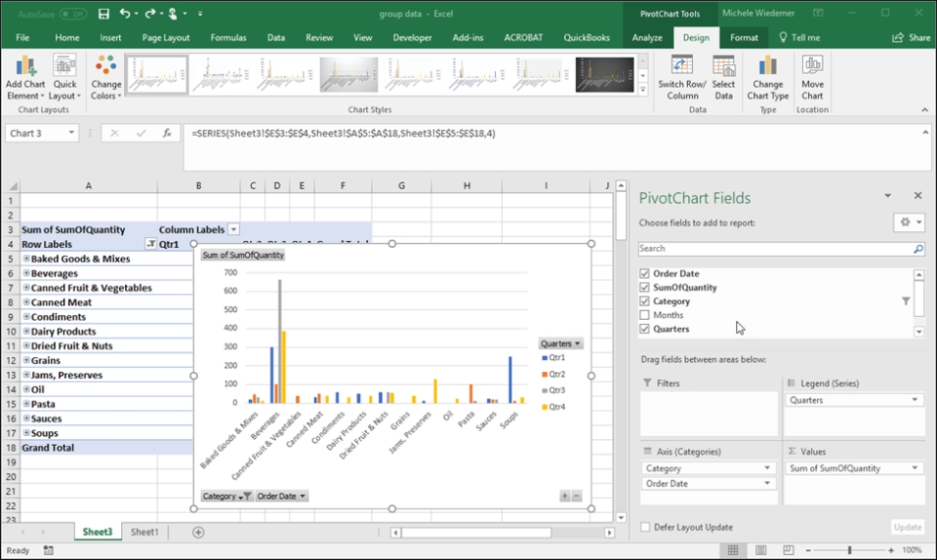Click Change Chart Type
The image size is (937, 560).
tap(768, 78)
